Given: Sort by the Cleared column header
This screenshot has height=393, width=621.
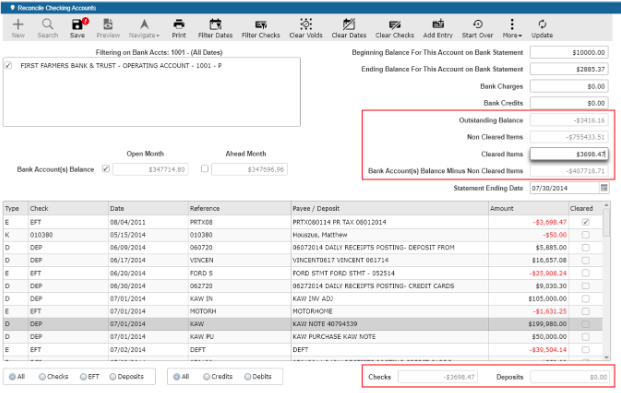Looking at the screenshot, I should point(585,208).
